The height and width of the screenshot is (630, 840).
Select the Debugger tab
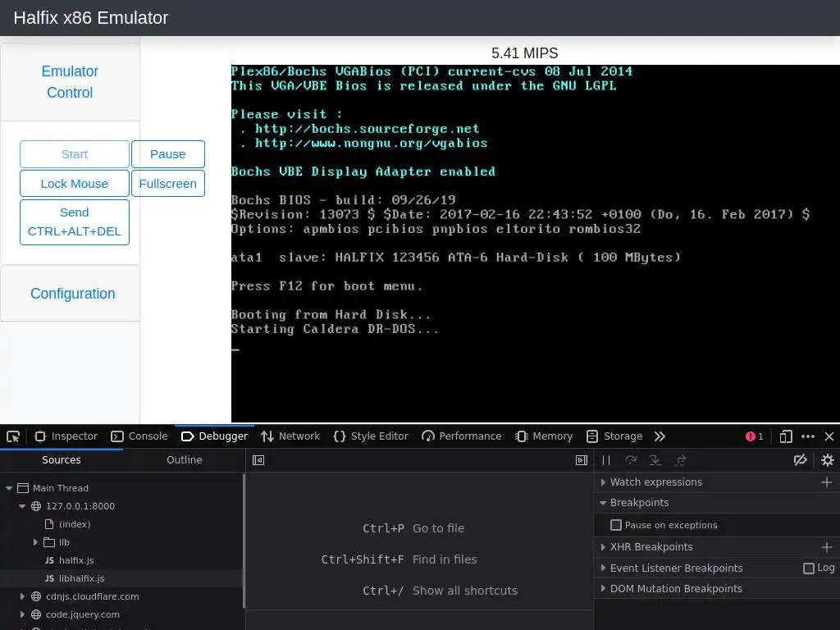pos(215,436)
